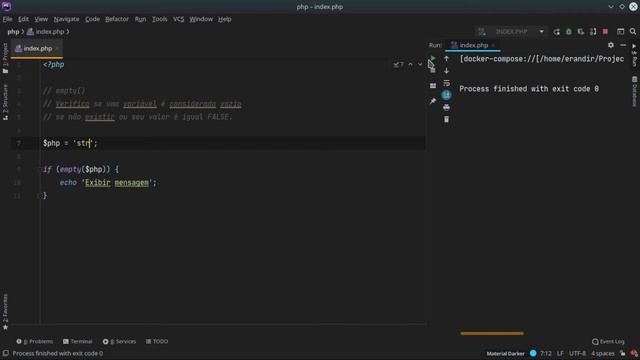640x360 pixels.
Task: Open the Database tool window
Action: click(634, 92)
